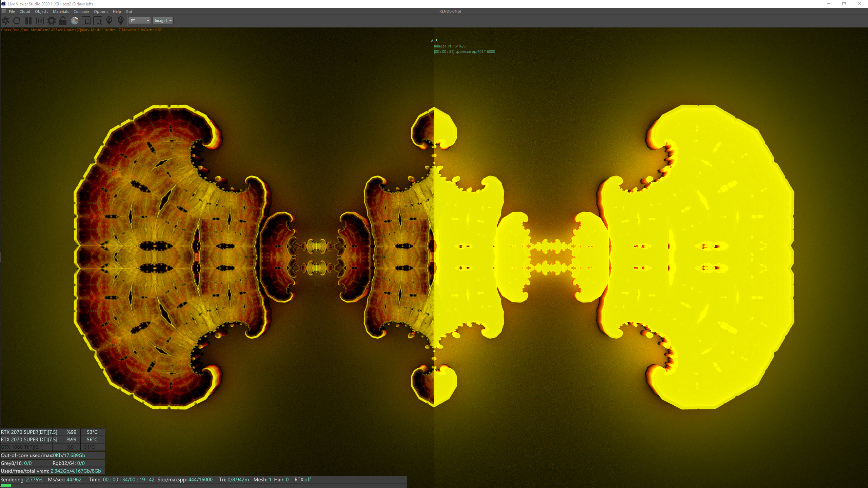Screen dimensions: 868x488
Task: Open the Image1 dropdown
Action: pos(163,21)
